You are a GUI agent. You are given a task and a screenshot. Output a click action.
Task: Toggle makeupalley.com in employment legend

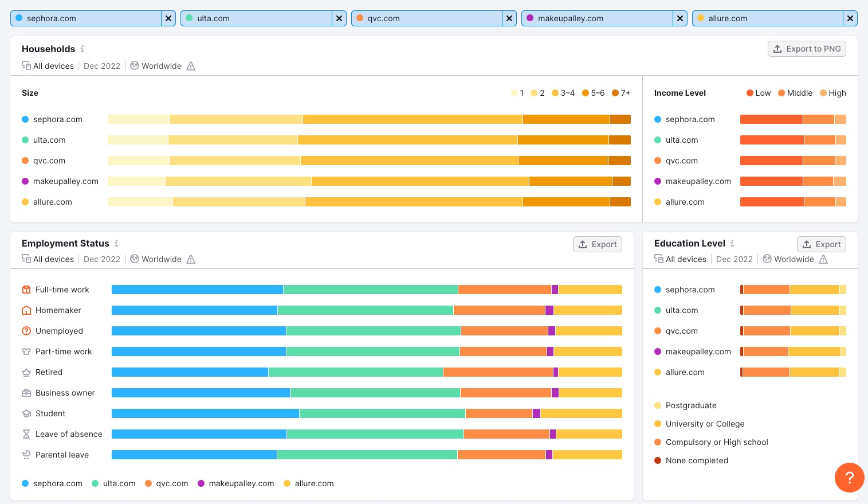[236, 483]
